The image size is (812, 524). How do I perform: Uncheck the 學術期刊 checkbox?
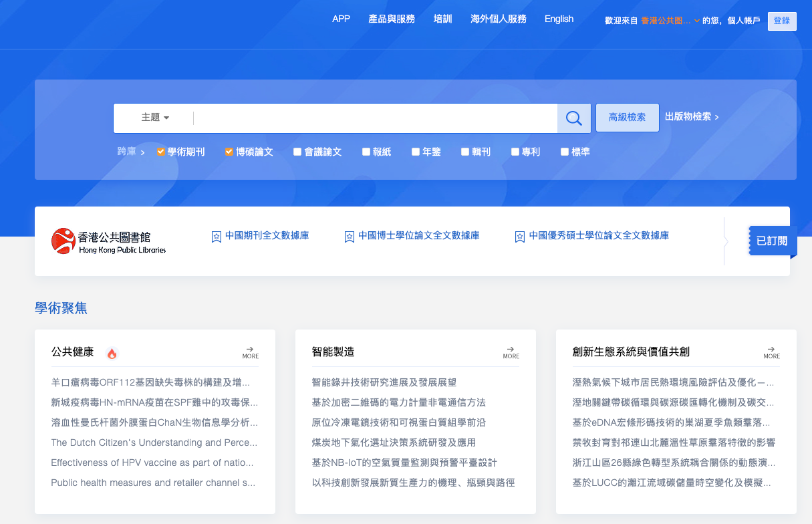161,152
